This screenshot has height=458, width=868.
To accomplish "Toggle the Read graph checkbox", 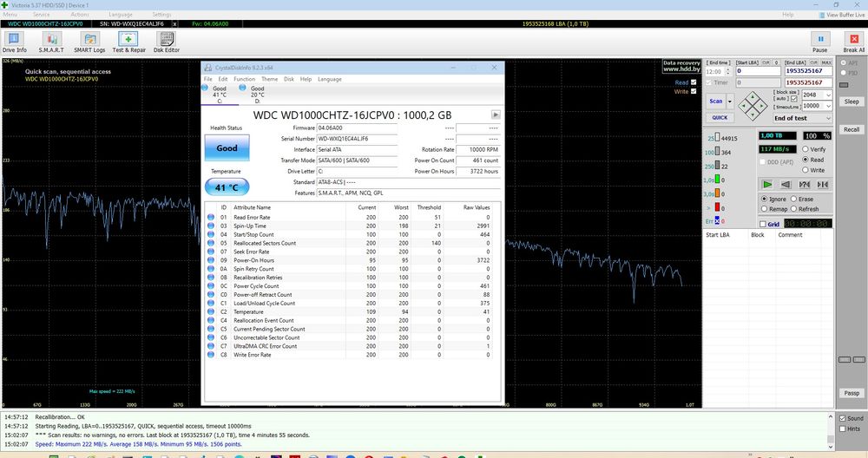I will 694,82.
